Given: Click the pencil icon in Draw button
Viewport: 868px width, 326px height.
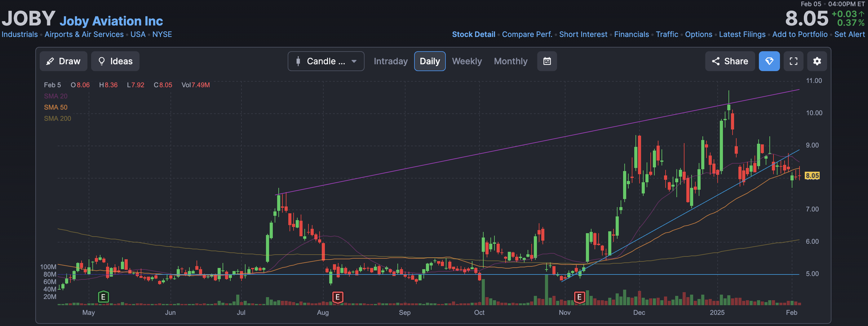Looking at the screenshot, I should [x=50, y=61].
